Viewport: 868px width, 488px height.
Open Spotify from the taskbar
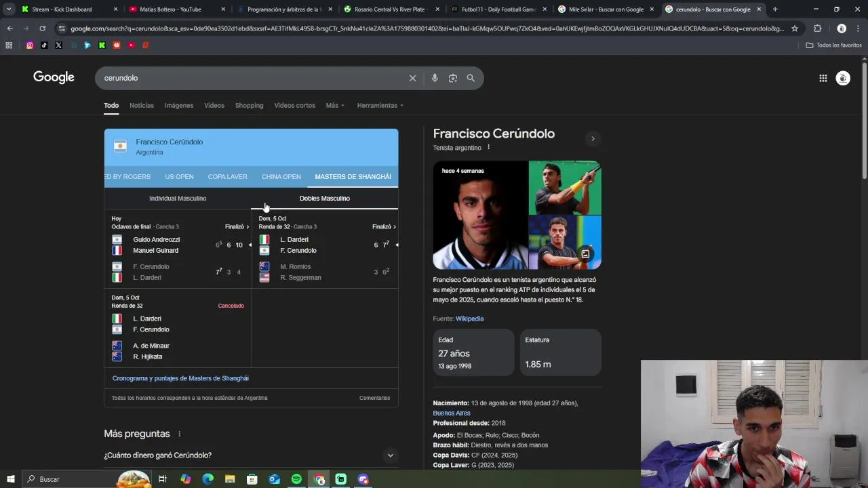[296, 479]
